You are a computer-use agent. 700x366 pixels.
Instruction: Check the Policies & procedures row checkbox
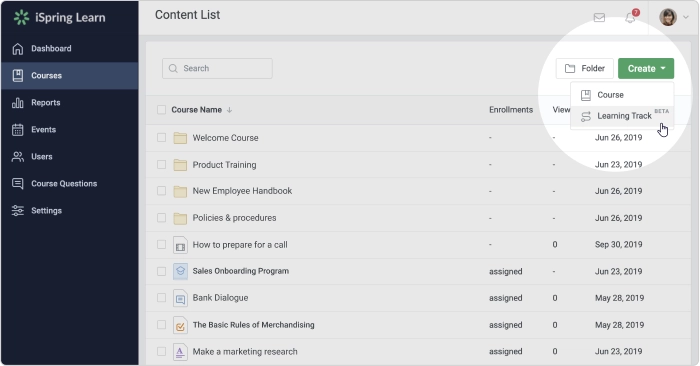click(161, 218)
